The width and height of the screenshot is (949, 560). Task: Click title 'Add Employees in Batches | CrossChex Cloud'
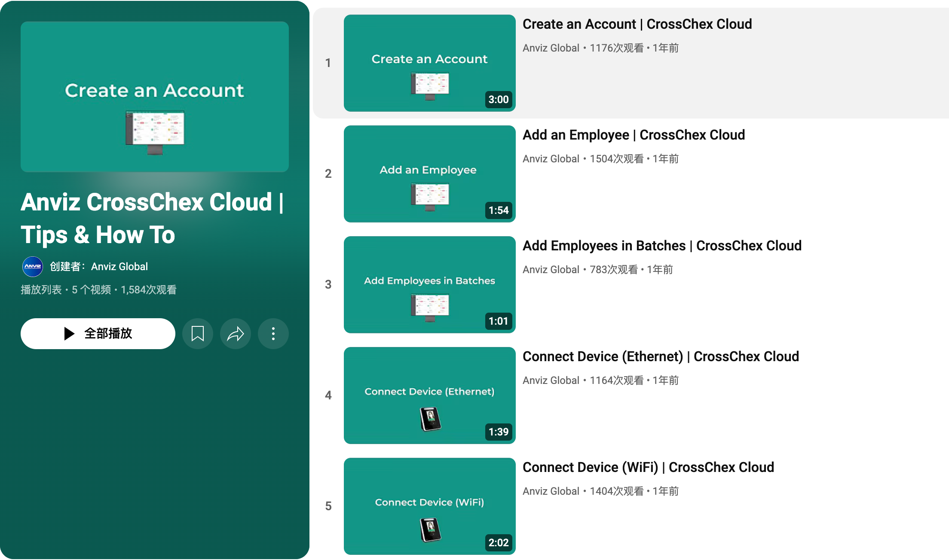coord(662,246)
